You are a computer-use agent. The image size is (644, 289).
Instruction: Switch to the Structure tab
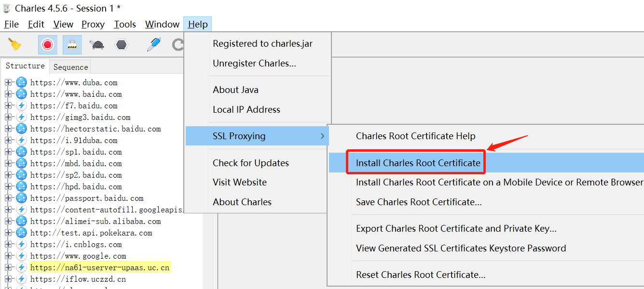click(x=25, y=66)
